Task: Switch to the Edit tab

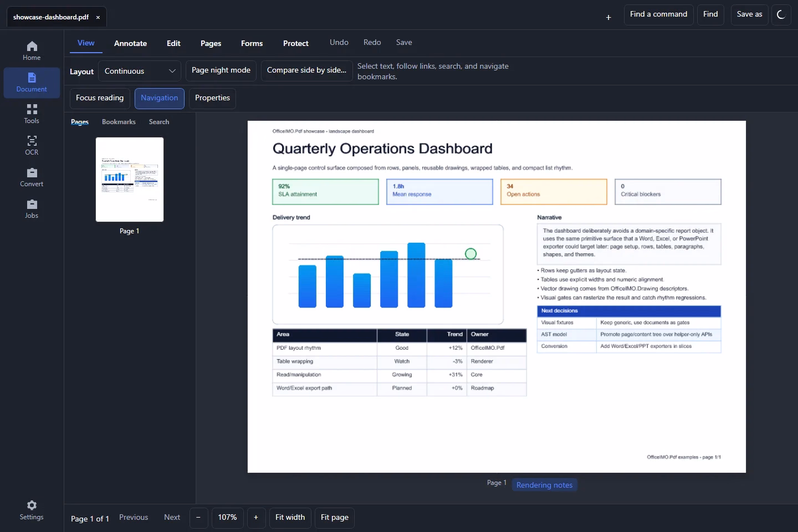Action: 173,43
